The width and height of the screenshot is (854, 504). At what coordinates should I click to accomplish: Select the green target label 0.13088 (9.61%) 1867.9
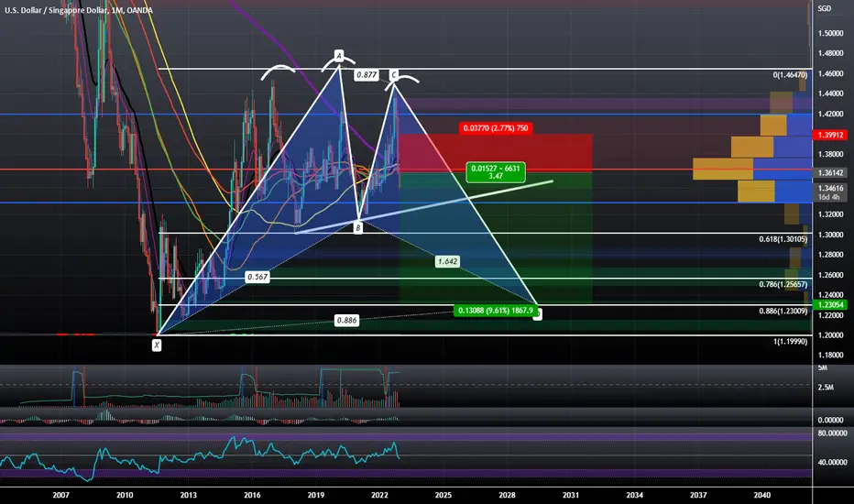coord(496,311)
